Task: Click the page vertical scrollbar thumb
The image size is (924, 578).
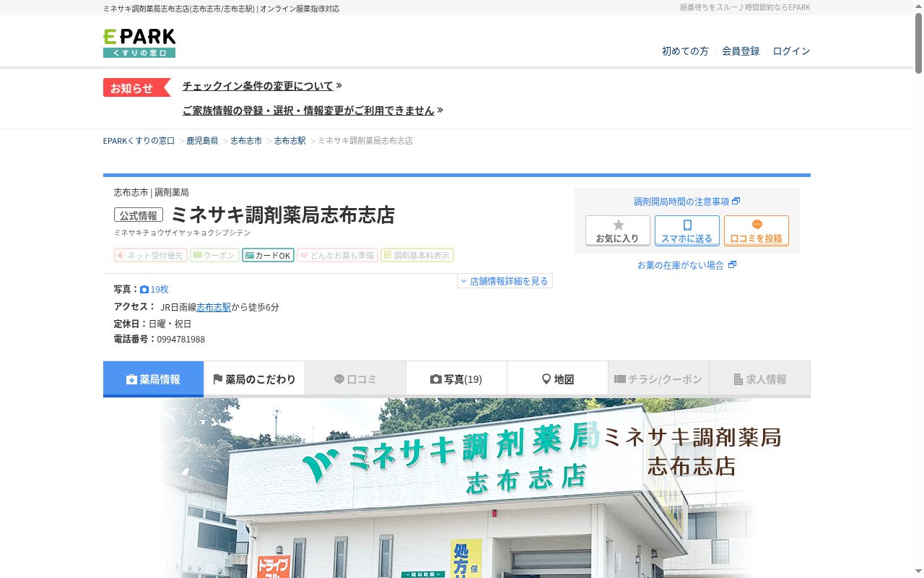Action: click(919, 42)
